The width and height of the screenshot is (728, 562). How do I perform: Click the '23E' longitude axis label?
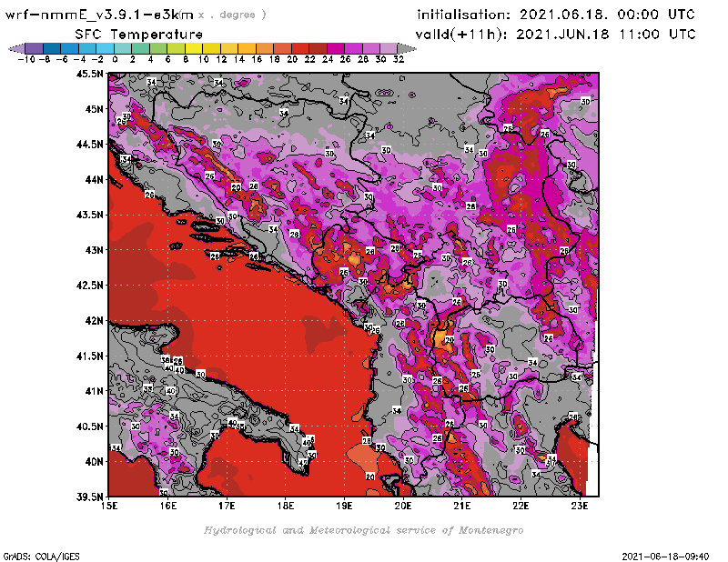580,506
